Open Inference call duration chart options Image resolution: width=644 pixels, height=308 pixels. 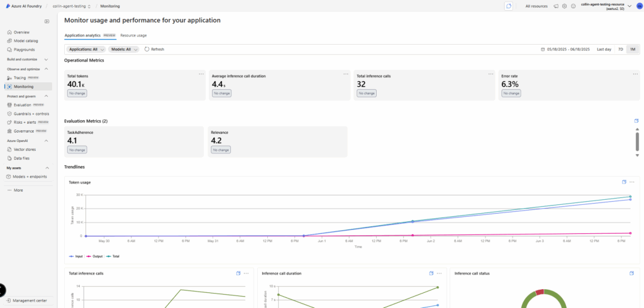tap(439, 273)
